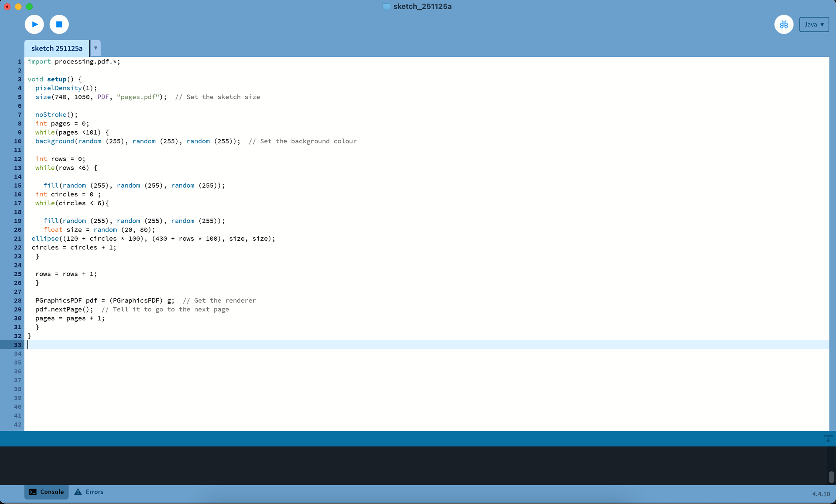Click the 4.4.10 version number
The height and width of the screenshot is (504, 836).
821,494
